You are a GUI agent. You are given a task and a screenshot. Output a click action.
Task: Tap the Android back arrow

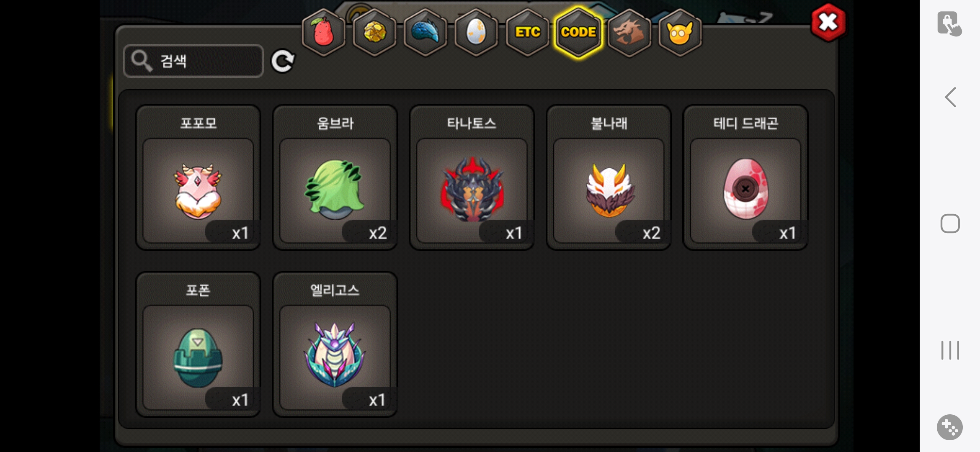coord(950,97)
